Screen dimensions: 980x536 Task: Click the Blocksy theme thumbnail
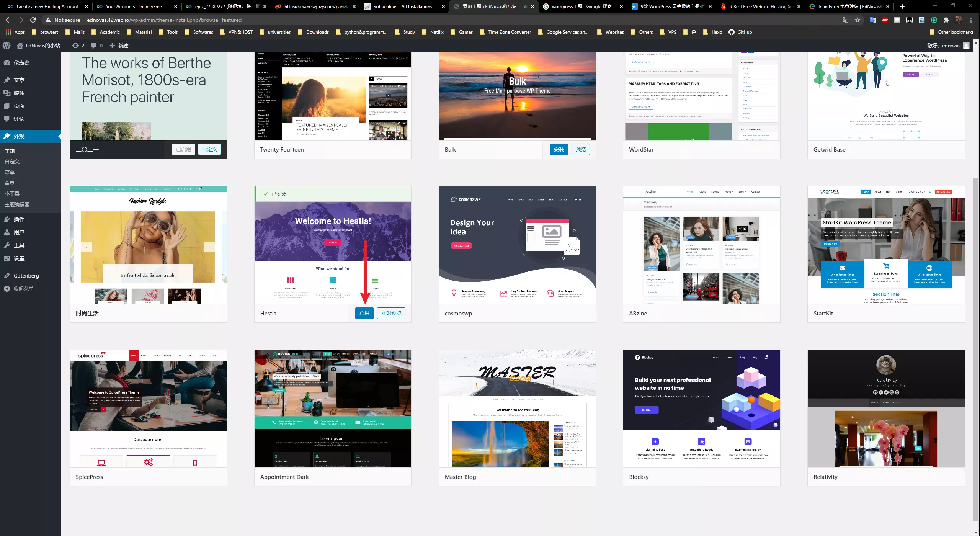701,408
